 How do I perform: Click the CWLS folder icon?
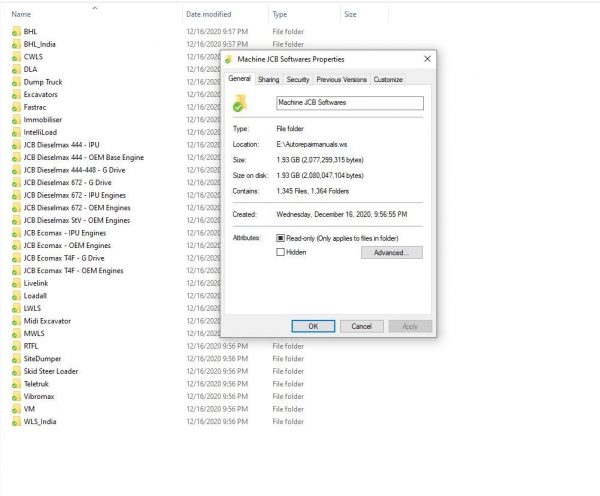[16, 57]
